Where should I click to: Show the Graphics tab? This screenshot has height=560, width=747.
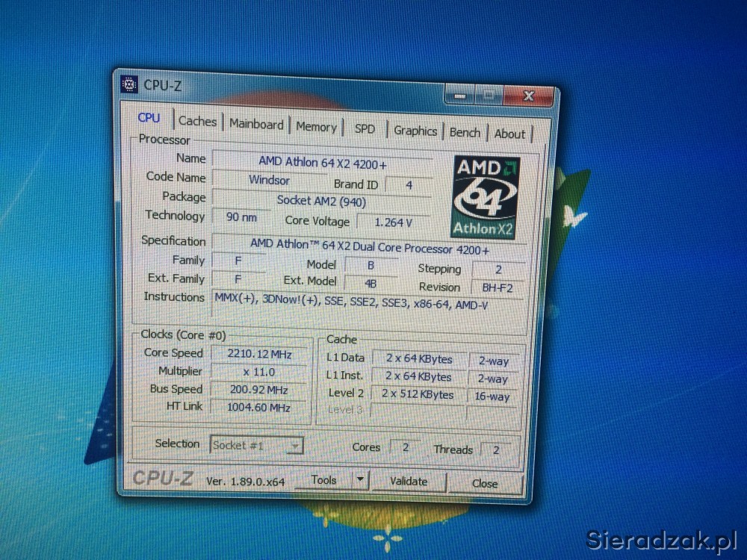click(415, 131)
